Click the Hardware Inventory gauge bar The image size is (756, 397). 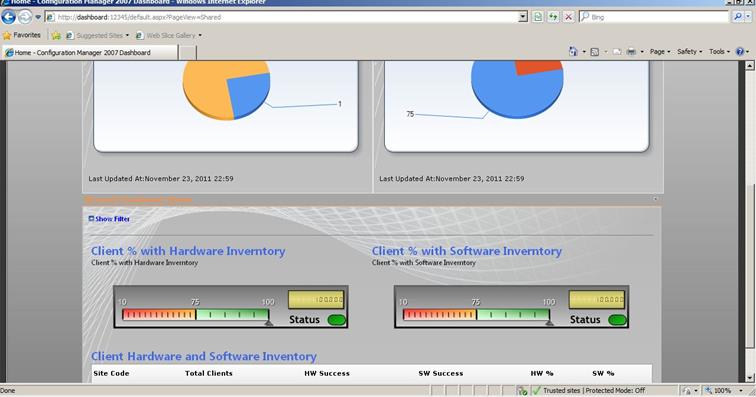(195, 315)
